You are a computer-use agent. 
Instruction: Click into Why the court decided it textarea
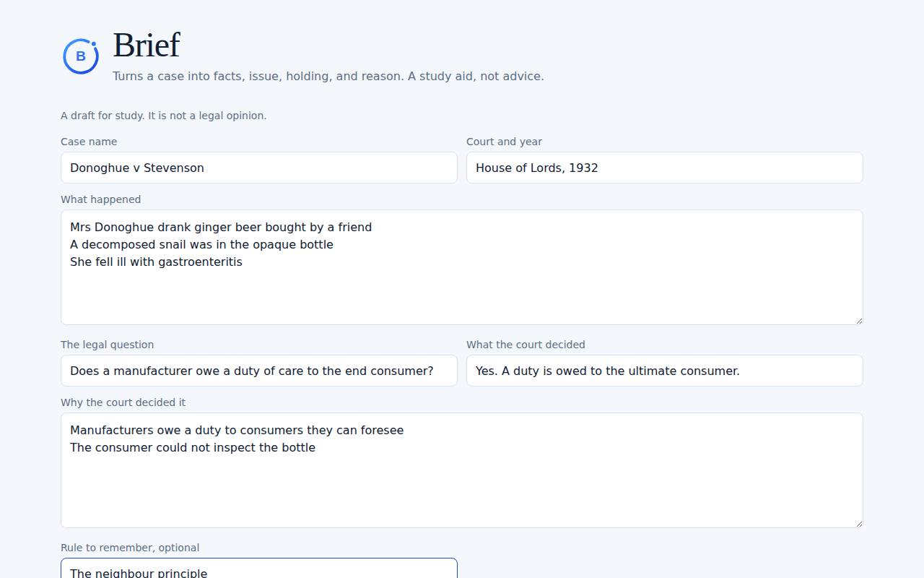click(462, 470)
